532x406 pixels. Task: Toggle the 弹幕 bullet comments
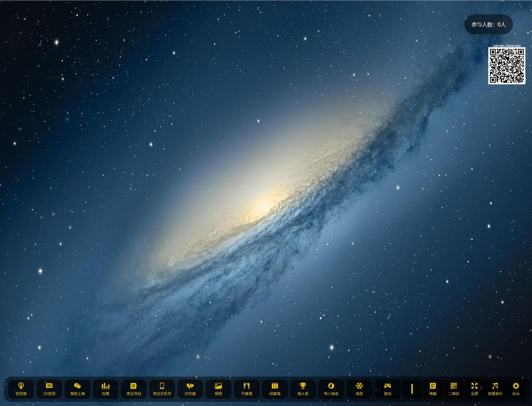point(433,389)
